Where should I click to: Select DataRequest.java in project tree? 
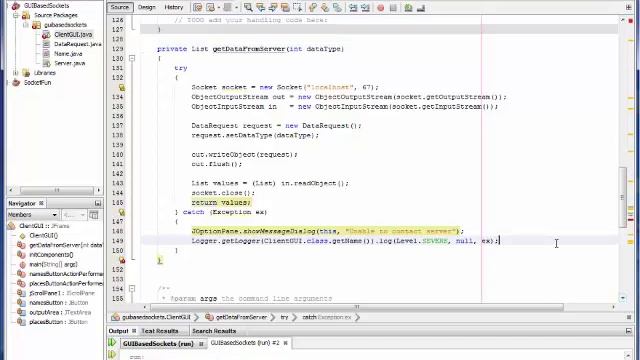(78, 44)
